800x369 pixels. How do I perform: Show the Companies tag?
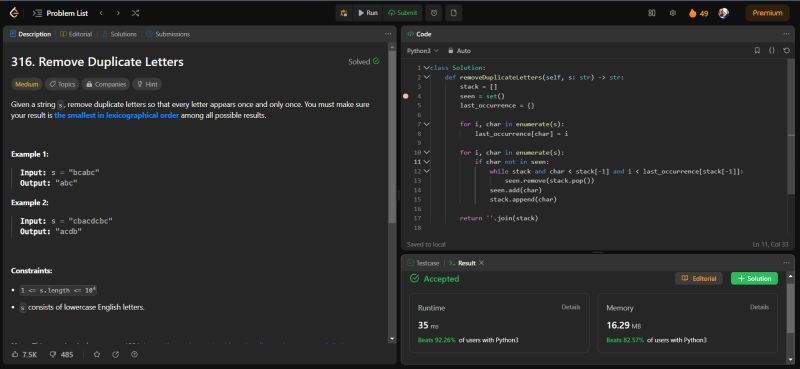pos(105,84)
